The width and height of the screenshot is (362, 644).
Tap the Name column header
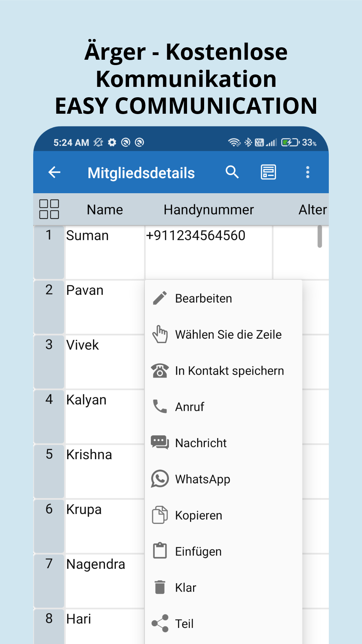[105, 210]
